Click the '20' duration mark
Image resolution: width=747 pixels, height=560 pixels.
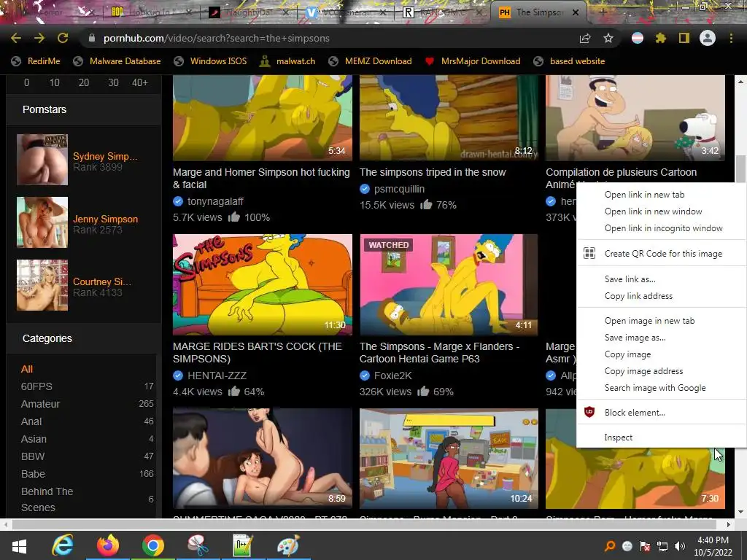(x=84, y=83)
